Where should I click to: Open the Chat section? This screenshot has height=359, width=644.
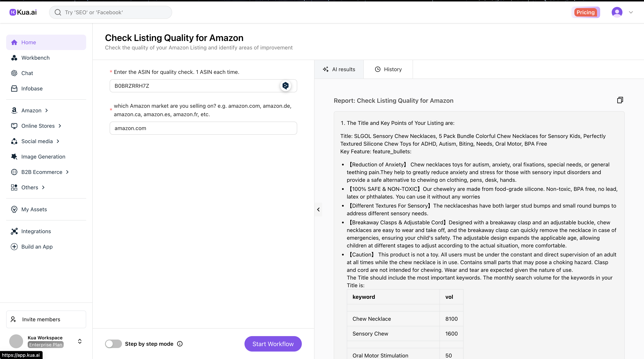click(x=27, y=73)
